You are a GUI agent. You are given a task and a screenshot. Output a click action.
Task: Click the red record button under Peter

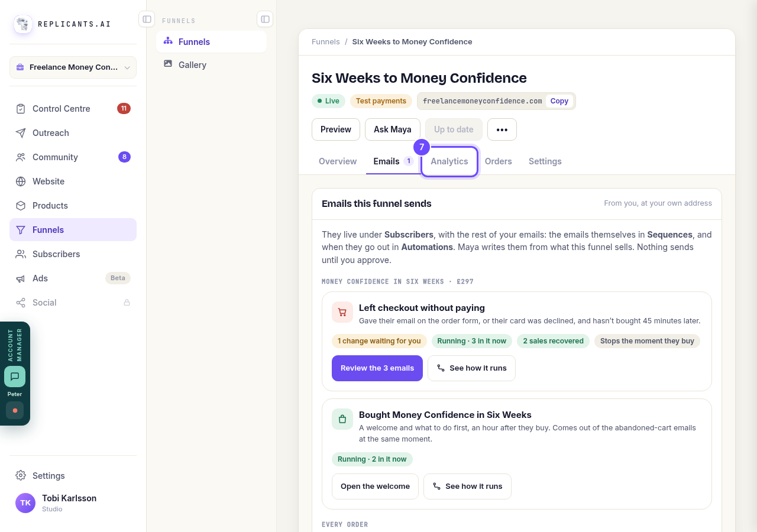[15, 410]
